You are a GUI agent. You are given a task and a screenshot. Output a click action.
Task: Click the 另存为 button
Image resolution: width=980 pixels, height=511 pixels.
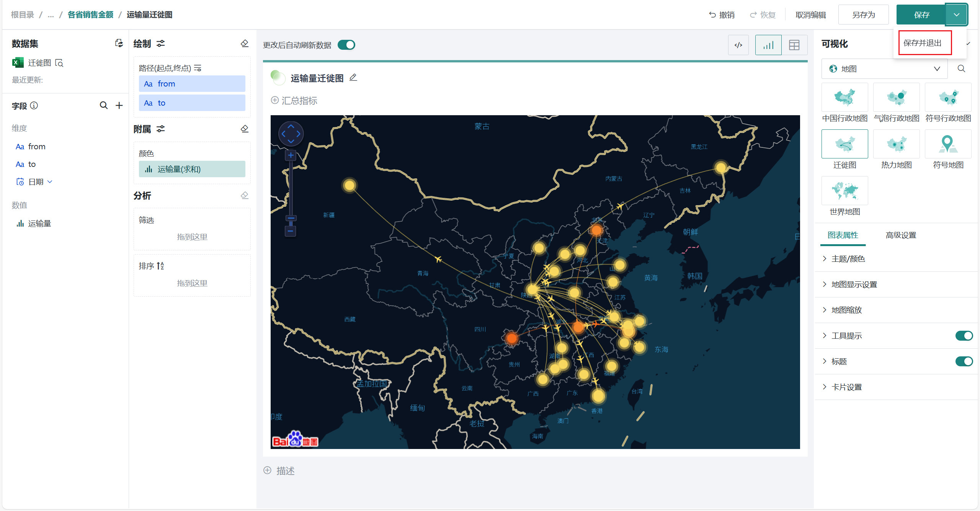tap(863, 15)
